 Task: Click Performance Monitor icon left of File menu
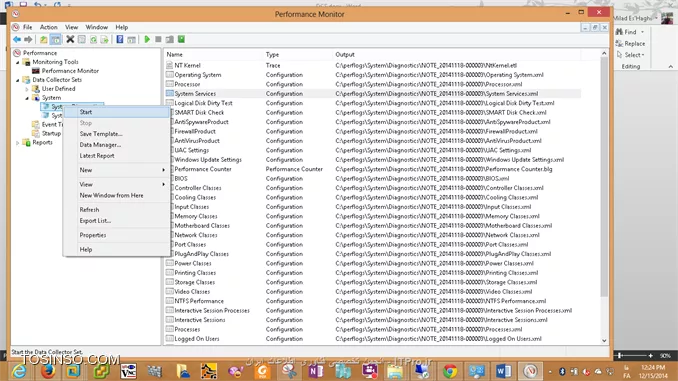coord(16,27)
